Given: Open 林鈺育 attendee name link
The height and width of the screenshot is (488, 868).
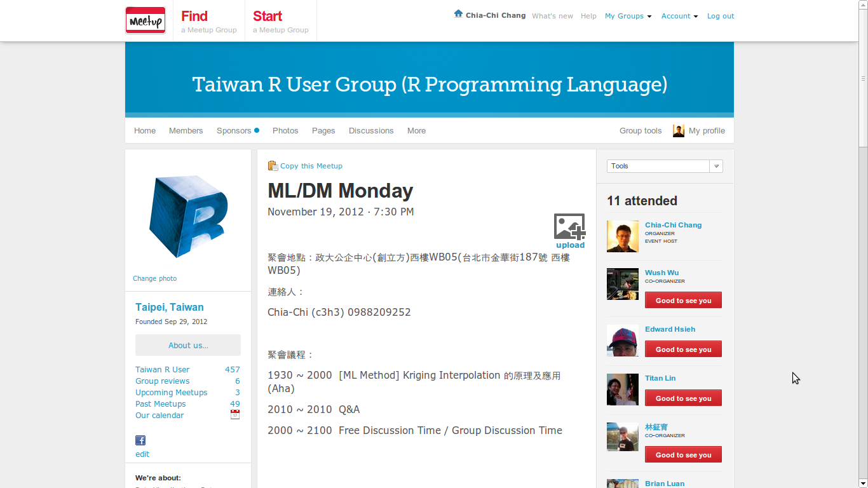Looking at the screenshot, I should coord(656,427).
